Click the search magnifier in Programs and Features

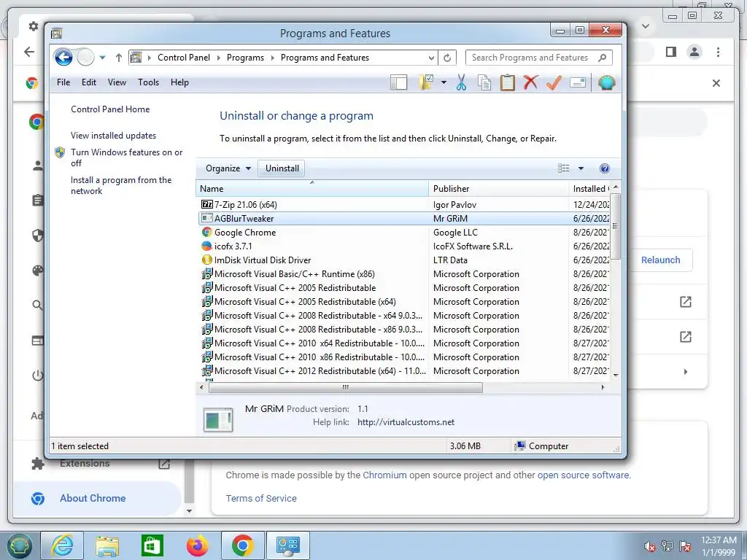point(602,58)
